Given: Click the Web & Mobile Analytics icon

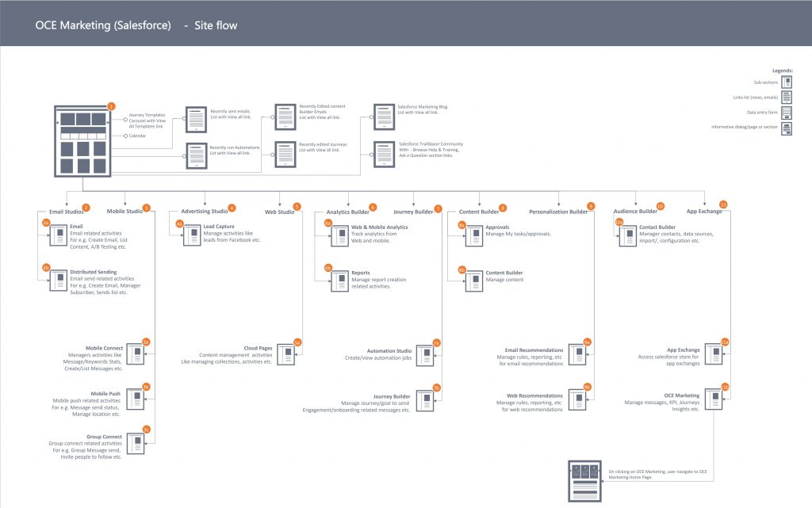Looking at the screenshot, I should click(339, 236).
